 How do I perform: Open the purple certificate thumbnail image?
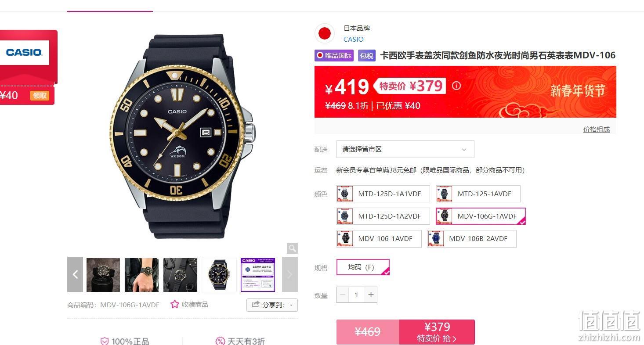[258, 275]
